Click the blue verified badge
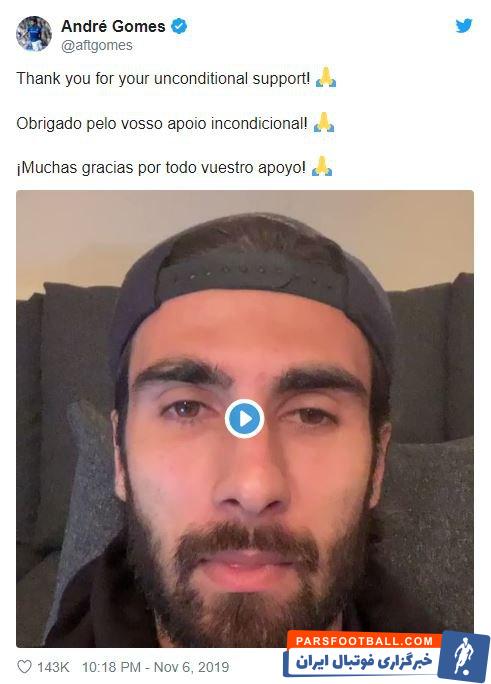This screenshot has width=491, height=684. tap(179, 26)
